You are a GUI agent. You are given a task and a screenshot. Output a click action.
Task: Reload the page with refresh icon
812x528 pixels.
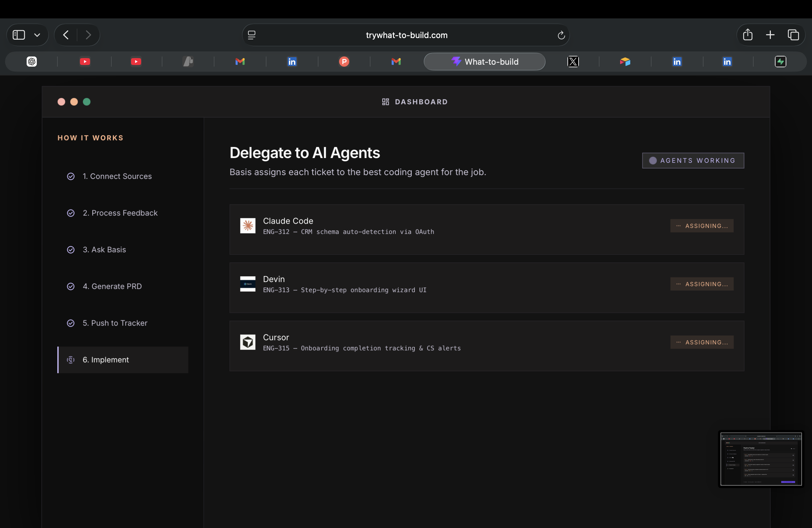(561, 35)
